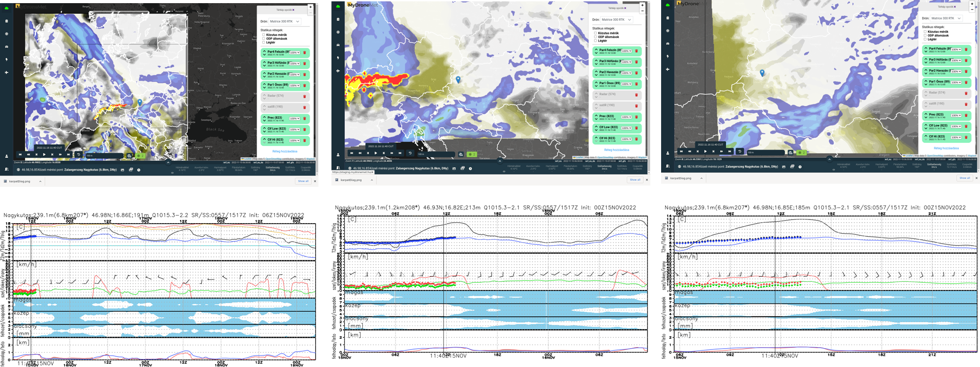The width and height of the screenshot is (980, 367).
Task: Select the airplane sidebar icon in middle screenshot
Action: [338, 71]
